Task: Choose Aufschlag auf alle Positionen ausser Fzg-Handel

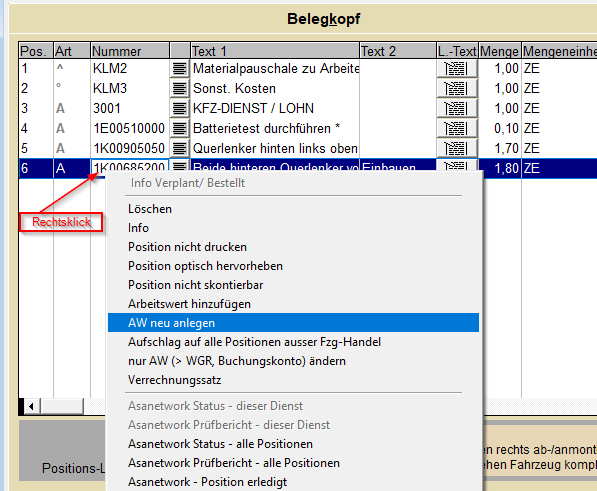Action: 293,342
